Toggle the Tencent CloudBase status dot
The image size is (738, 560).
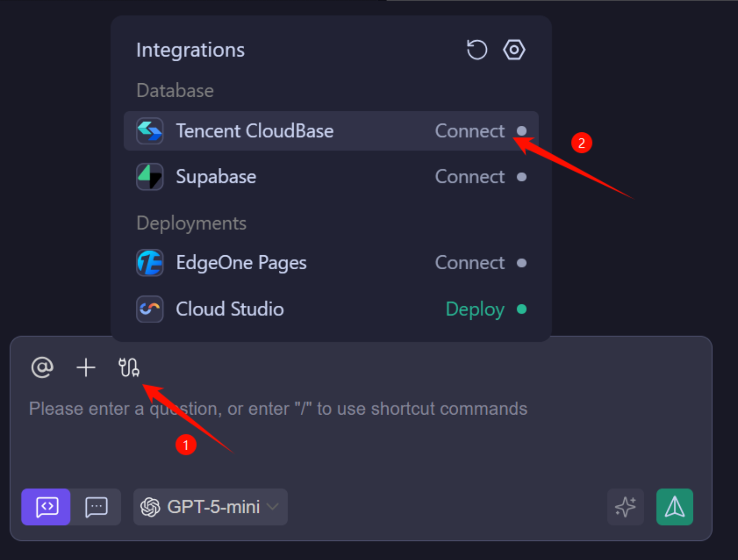coord(522,131)
